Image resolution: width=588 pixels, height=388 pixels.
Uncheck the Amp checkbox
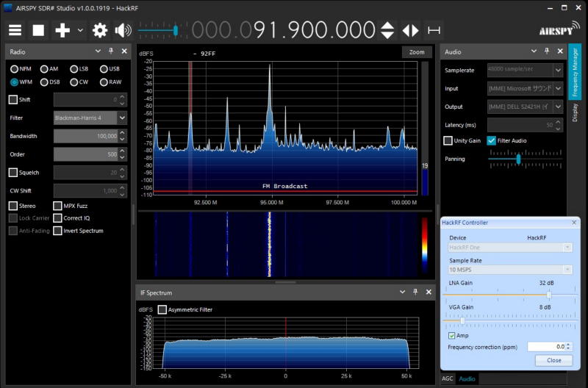pyautogui.click(x=452, y=336)
